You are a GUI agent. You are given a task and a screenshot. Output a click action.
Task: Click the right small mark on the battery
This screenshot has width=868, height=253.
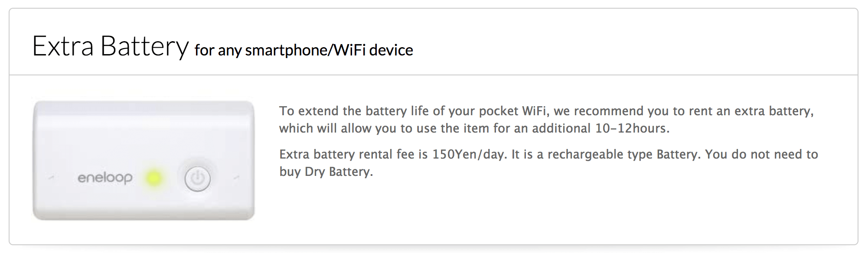coord(236,178)
